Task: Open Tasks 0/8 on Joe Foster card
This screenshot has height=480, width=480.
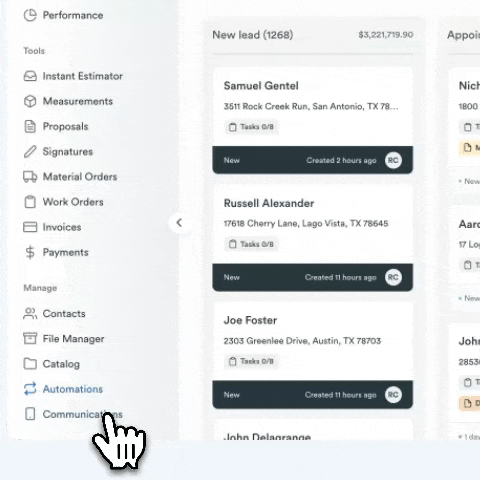Action: tap(251, 361)
